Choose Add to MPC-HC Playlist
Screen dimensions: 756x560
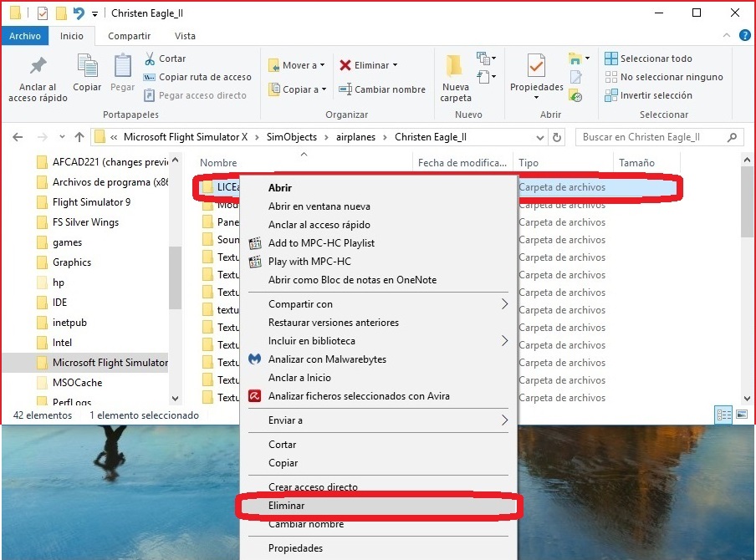[x=379, y=243]
